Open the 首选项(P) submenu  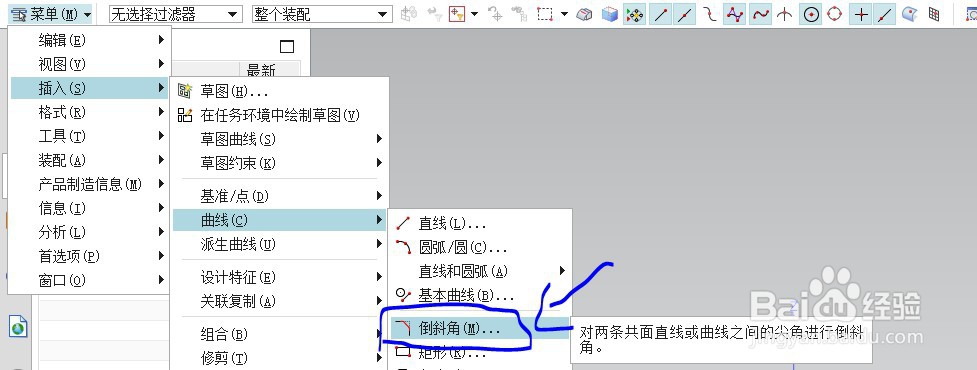tap(90, 255)
